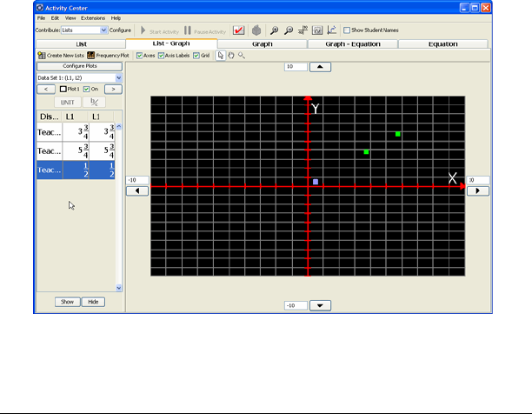Click the zoom out magnifier icon
532x414 pixels.
[289, 30]
